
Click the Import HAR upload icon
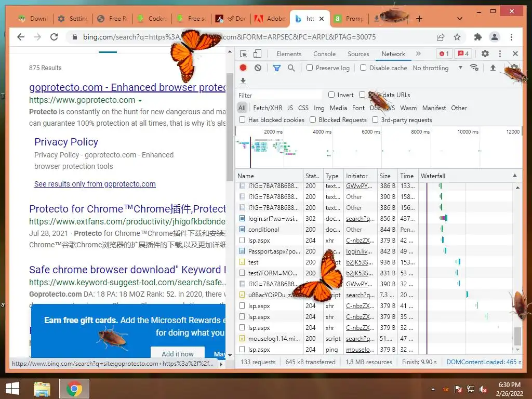[x=493, y=68]
